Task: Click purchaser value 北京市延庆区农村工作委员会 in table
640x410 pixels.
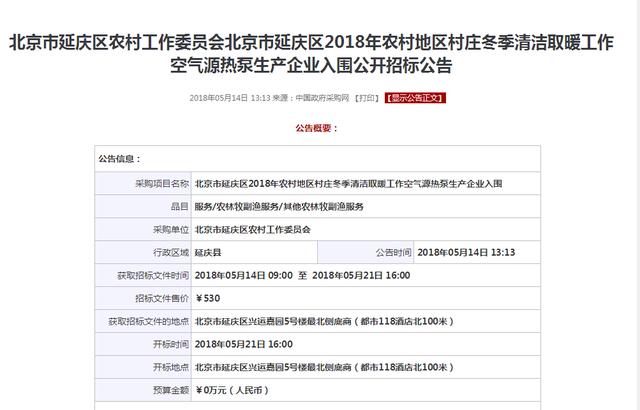Action: pos(252,229)
